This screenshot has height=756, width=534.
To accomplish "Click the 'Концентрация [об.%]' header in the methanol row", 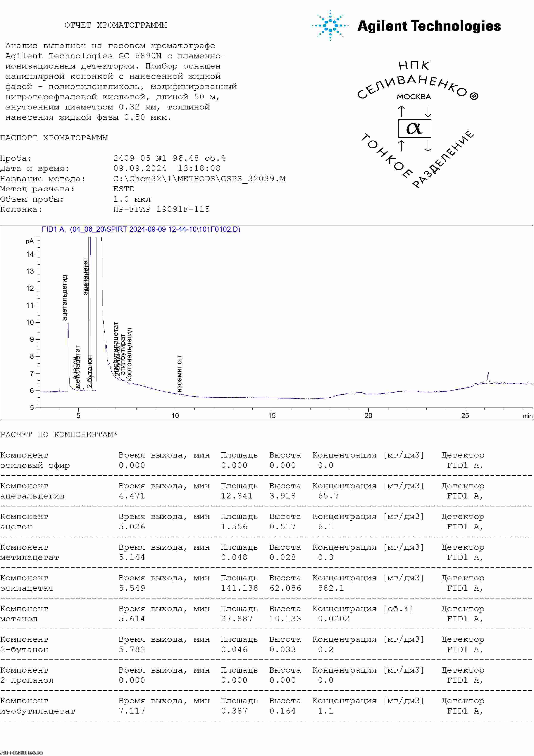I will [x=363, y=609].
